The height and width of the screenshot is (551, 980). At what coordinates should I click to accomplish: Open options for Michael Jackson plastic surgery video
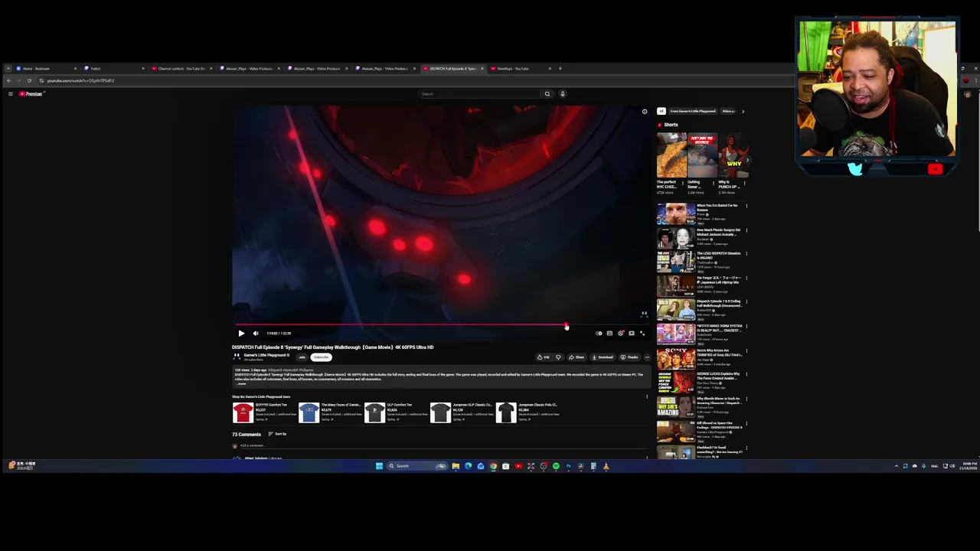pyautogui.click(x=746, y=230)
